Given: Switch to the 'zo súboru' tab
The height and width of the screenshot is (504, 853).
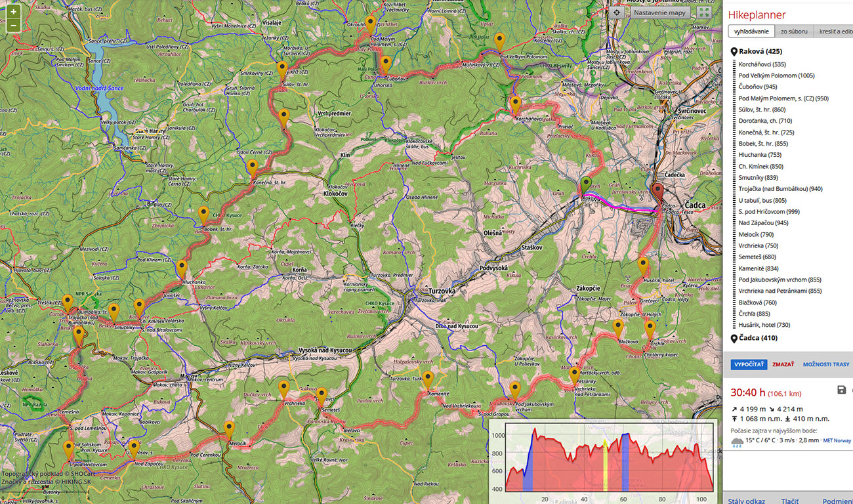Looking at the screenshot, I should click(x=793, y=31).
